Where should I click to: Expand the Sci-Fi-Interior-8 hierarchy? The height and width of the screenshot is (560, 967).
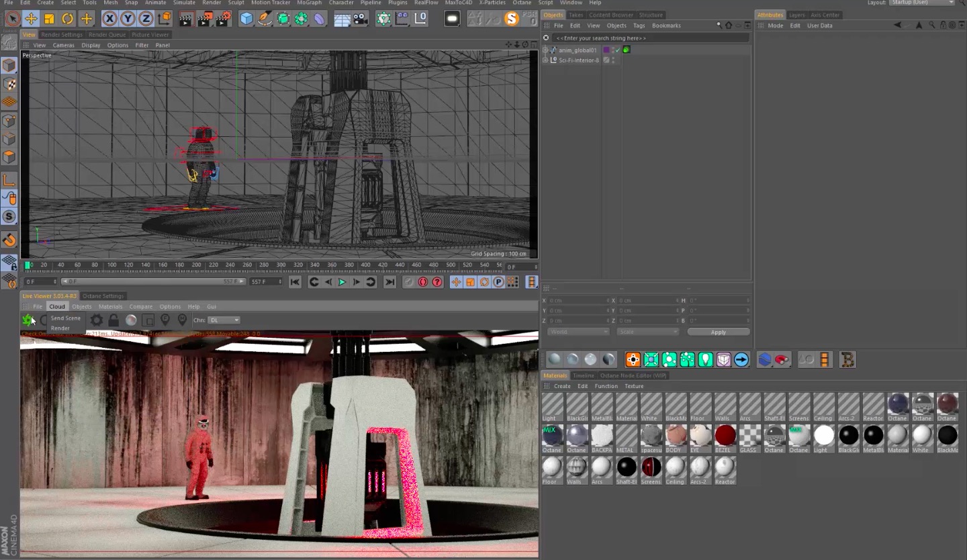545,60
